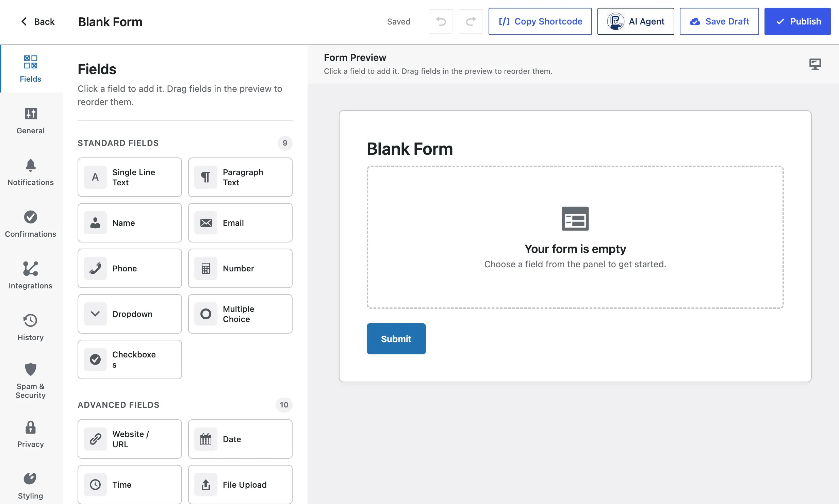Add an Email field
839x504 pixels.
pos(240,223)
